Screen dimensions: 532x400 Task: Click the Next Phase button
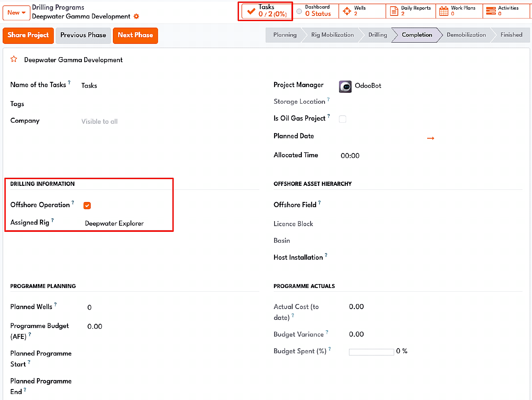[x=135, y=35]
